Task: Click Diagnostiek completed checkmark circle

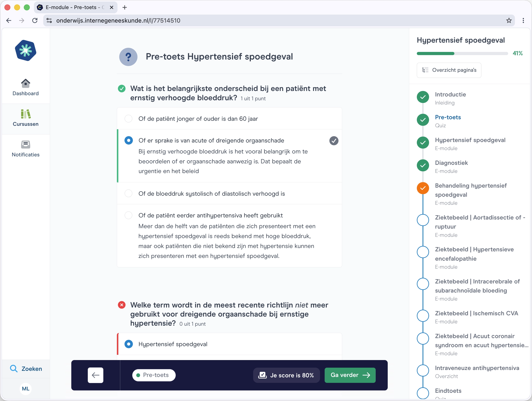Action: pos(423,165)
